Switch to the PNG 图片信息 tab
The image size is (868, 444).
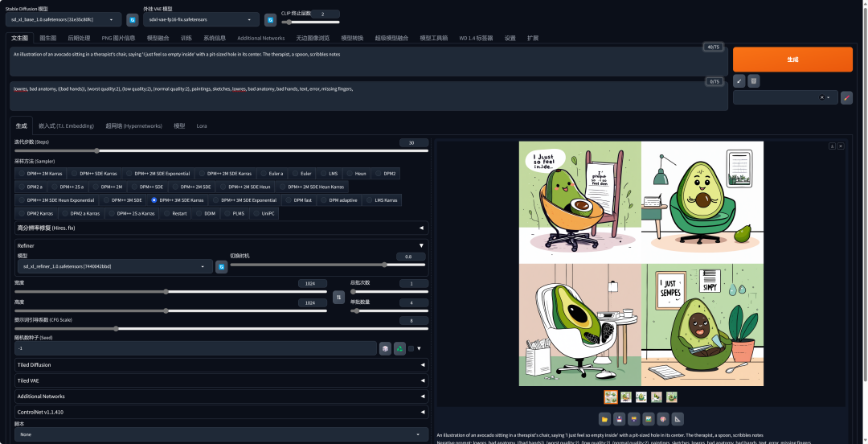(118, 38)
